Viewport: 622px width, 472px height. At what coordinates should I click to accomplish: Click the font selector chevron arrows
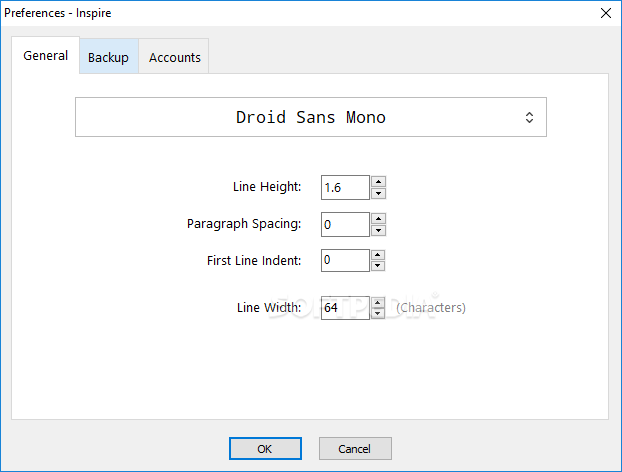coord(529,117)
